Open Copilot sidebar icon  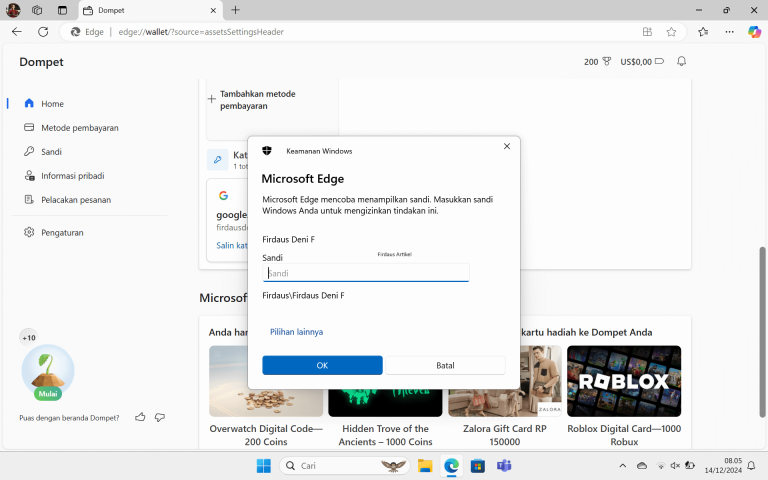pyautogui.click(x=754, y=32)
